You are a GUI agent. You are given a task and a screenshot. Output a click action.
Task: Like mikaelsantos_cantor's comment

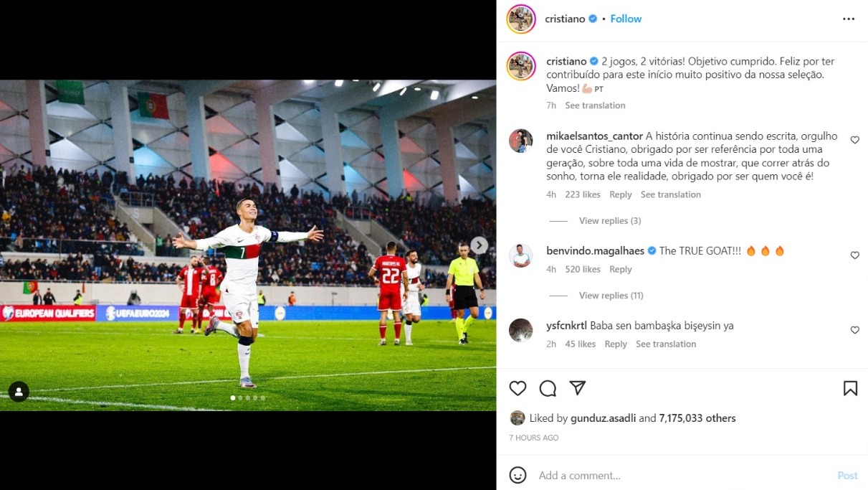(x=854, y=141)
